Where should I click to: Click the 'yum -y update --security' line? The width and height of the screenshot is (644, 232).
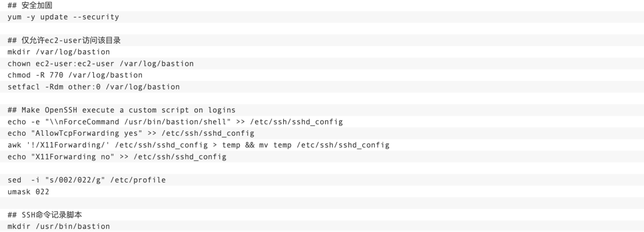click(63, 17)
